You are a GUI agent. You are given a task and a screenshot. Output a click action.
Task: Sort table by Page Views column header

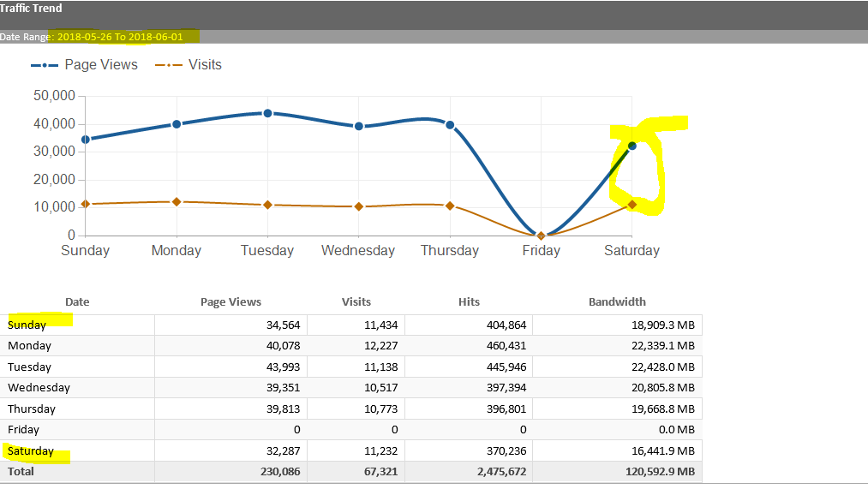click(x=230, y=301)
